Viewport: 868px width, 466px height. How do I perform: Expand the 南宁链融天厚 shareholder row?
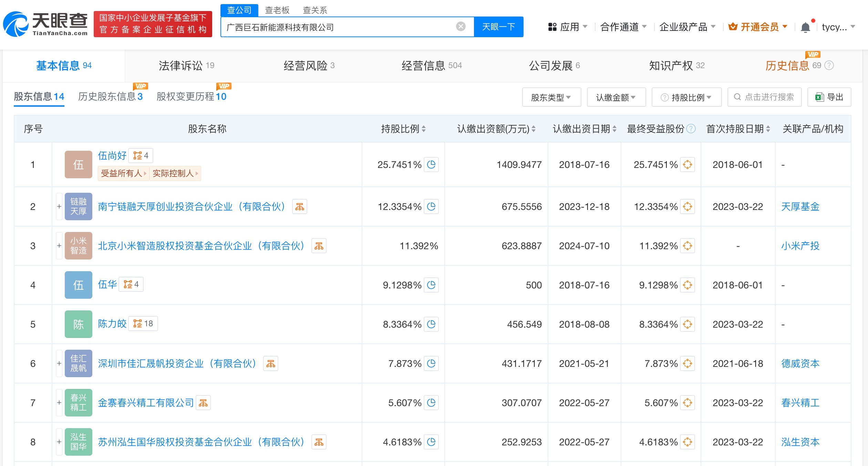59,206
